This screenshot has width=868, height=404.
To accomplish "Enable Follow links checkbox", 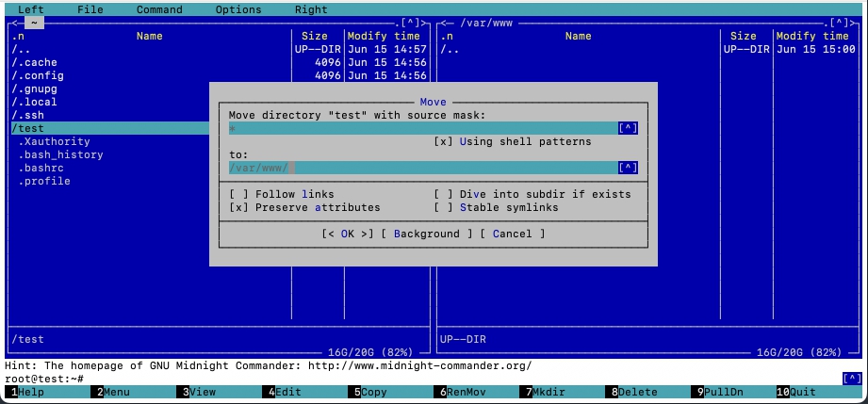I will (x=282, y=194).
